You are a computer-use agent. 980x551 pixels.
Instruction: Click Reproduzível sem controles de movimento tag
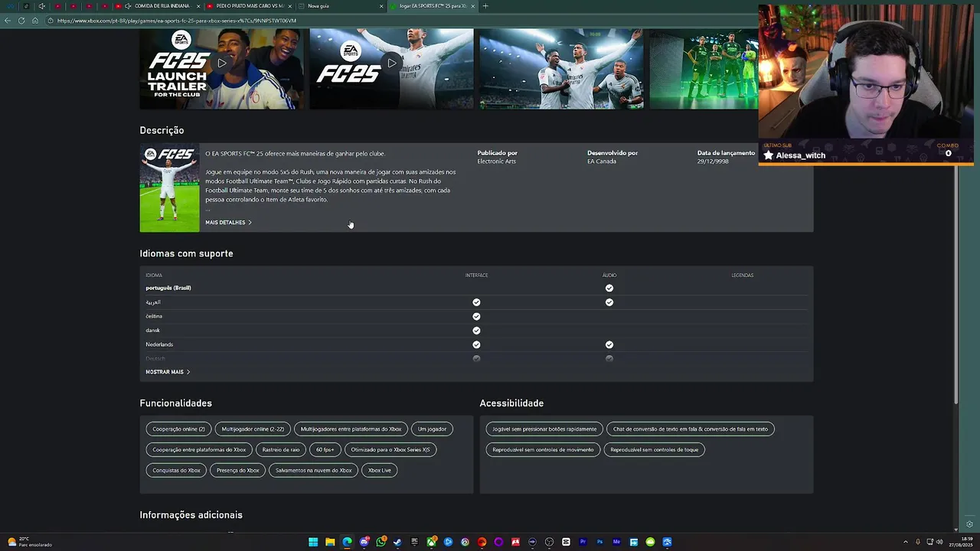coord(543,450)
